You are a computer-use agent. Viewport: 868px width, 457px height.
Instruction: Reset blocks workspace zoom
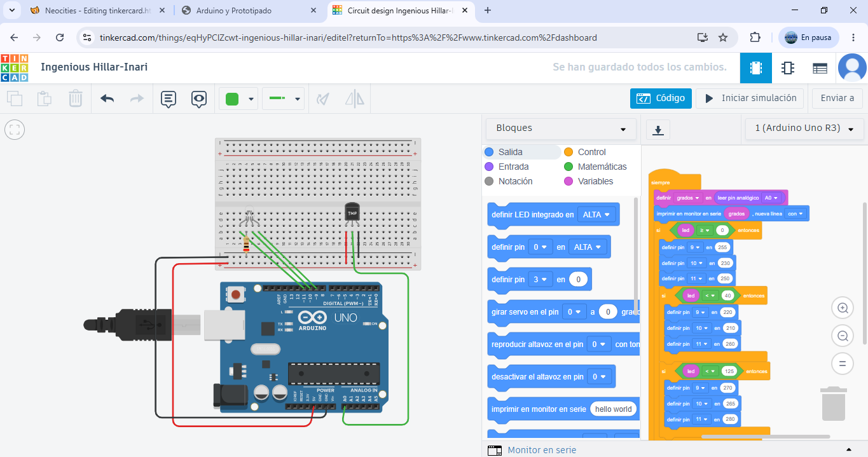coord(843,364)
